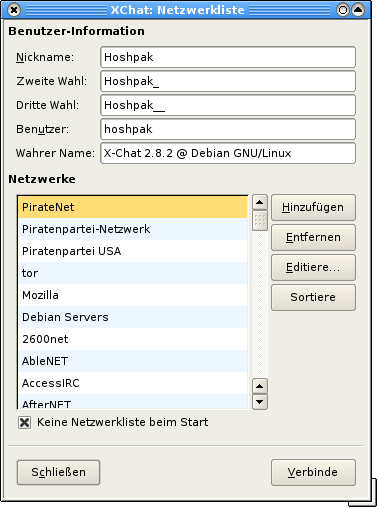Click the top scroll-up arrow of network list
This screenshot has height=508, width=378.
pos(260,202)
